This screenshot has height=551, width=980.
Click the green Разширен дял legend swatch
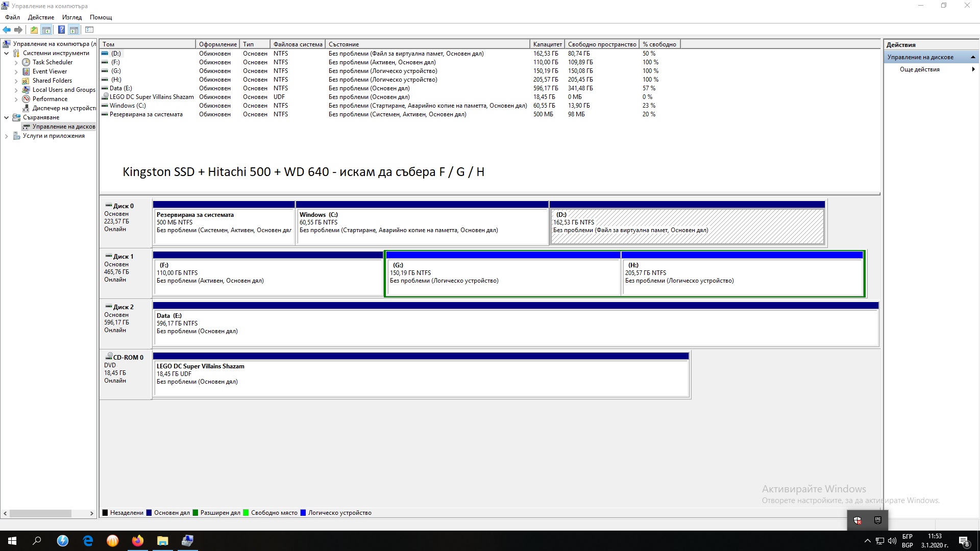195,513
